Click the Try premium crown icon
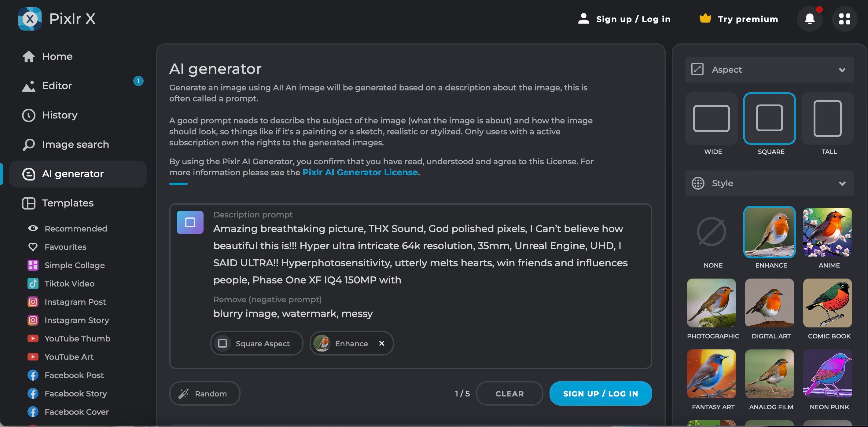The width and height of the screenshot is (868, 427). click(x=705, y=19)
